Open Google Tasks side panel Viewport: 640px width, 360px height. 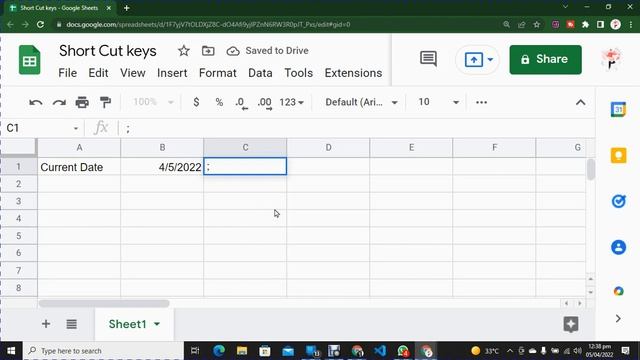point(618,201)
